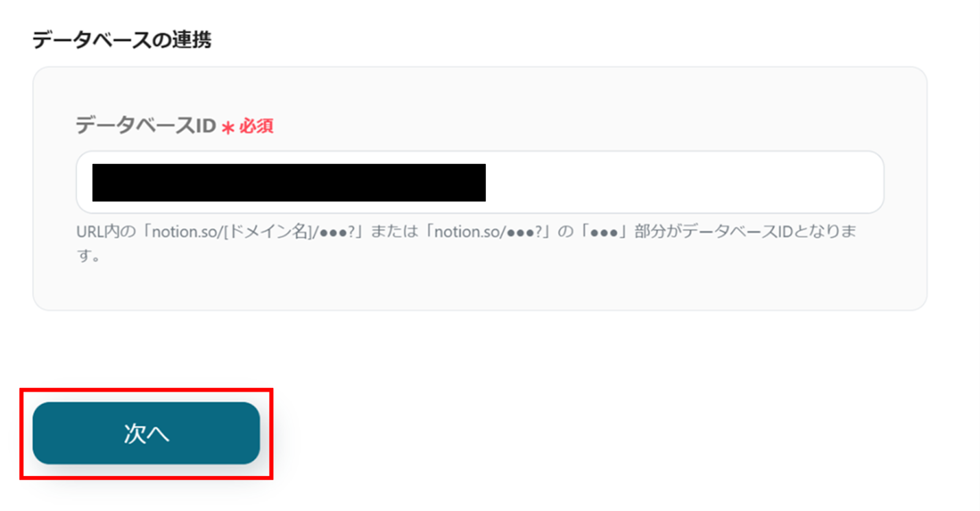The width and height of the screenshot is (980, 511).
Task: Click the blank page area right of 次へ
Action: point(612,433)
